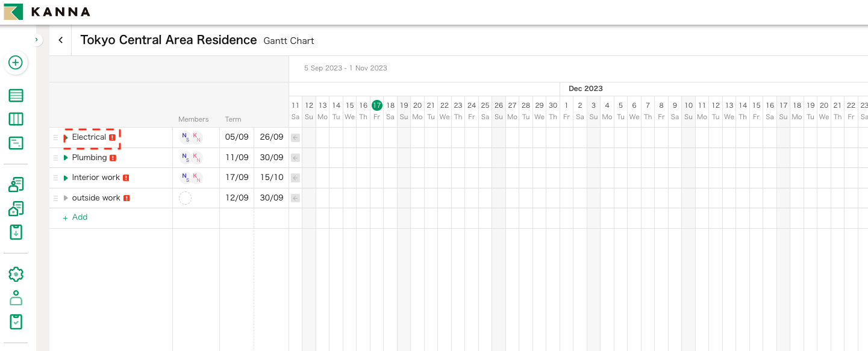The image size is (868, 351).
Task: Open the settings gear icon
Action: coord(16,274)
